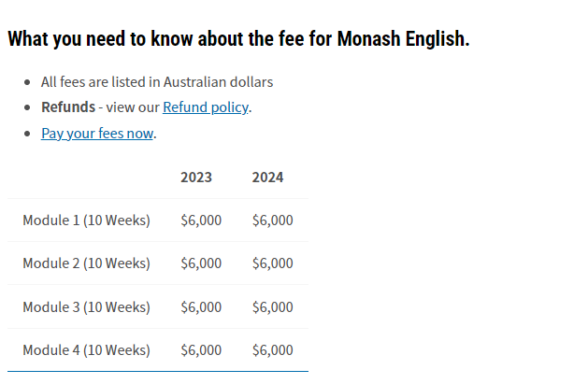The width and height of the screenshot is (588, 384).
Task: Click the 2024 fee for Module 3
Action: click(272, 306)
